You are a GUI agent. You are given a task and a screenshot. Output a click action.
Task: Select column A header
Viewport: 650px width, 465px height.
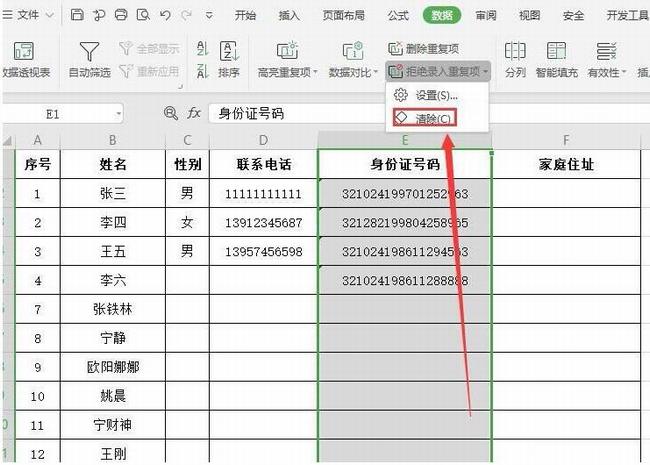(38, 140)
